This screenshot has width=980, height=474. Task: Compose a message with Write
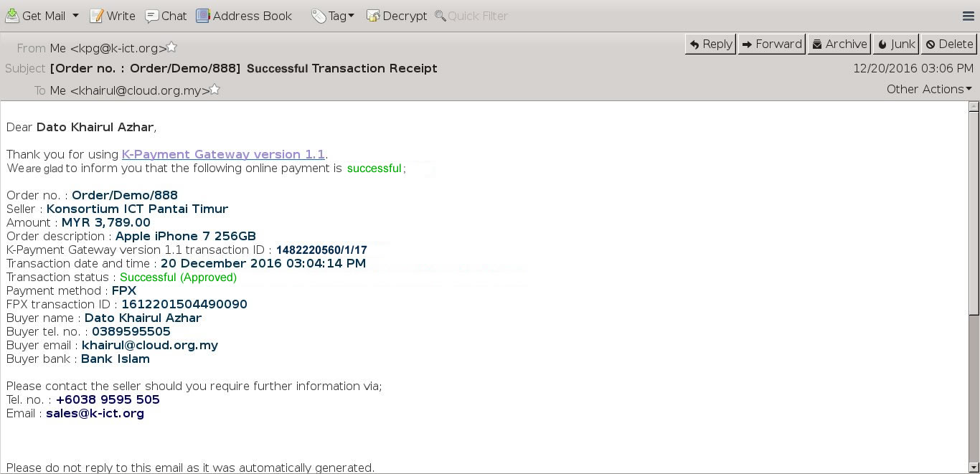[112, 16]
